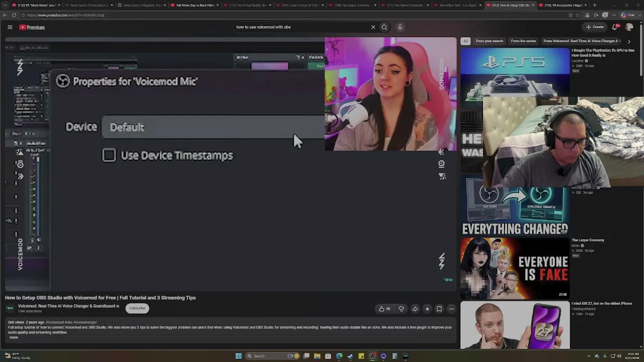Save the video with the bookmark icon
The width and height of the screenshot is (644, 362).
pyautogui.click(x=439, y=309)
